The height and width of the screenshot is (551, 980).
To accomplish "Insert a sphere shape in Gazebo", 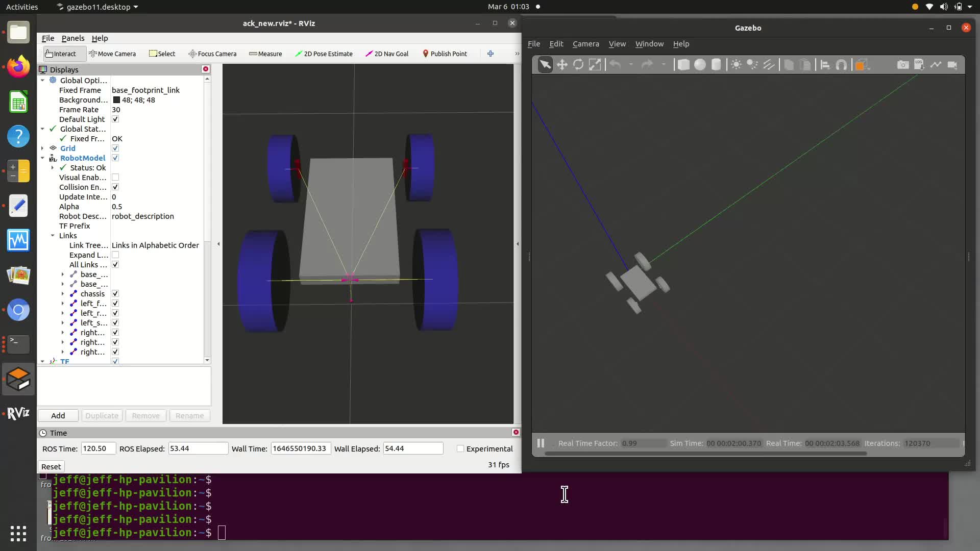I will [700, 65].
